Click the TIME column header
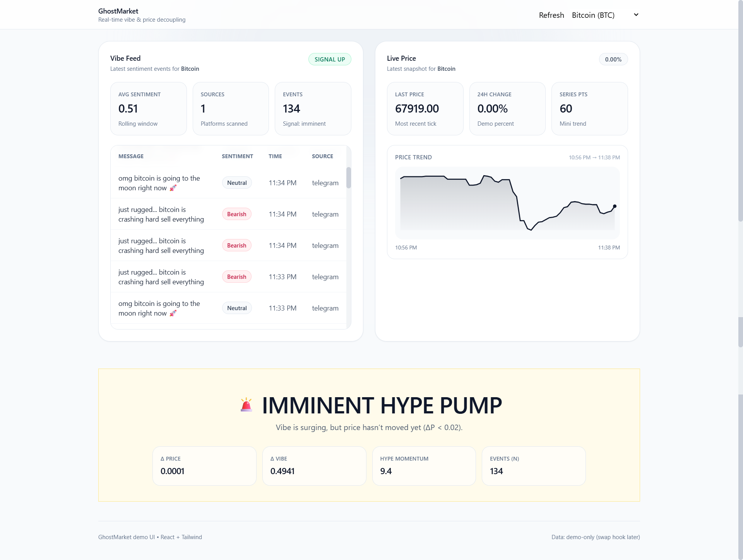Viewport: 743px width, 560px height. click(x=275, y=156)
